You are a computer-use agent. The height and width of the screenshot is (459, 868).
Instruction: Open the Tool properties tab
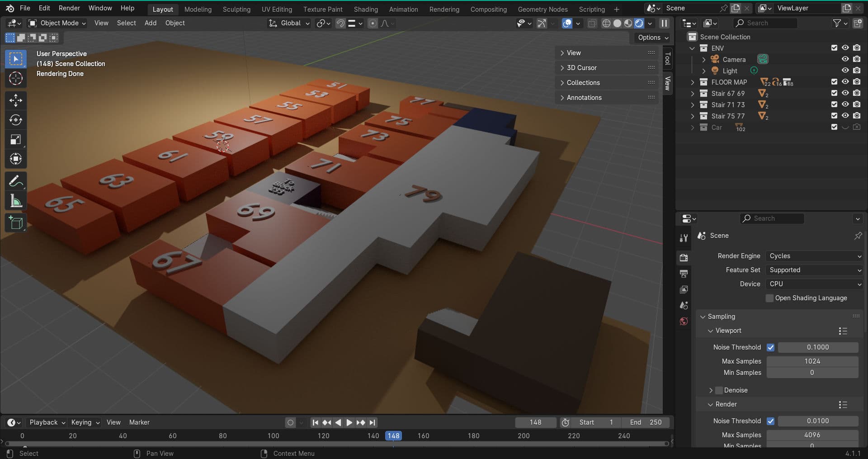pos(684,238)
